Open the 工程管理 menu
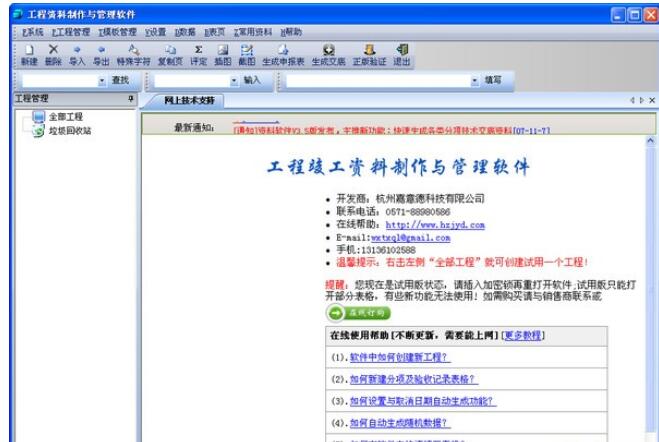 click(71, 32)
